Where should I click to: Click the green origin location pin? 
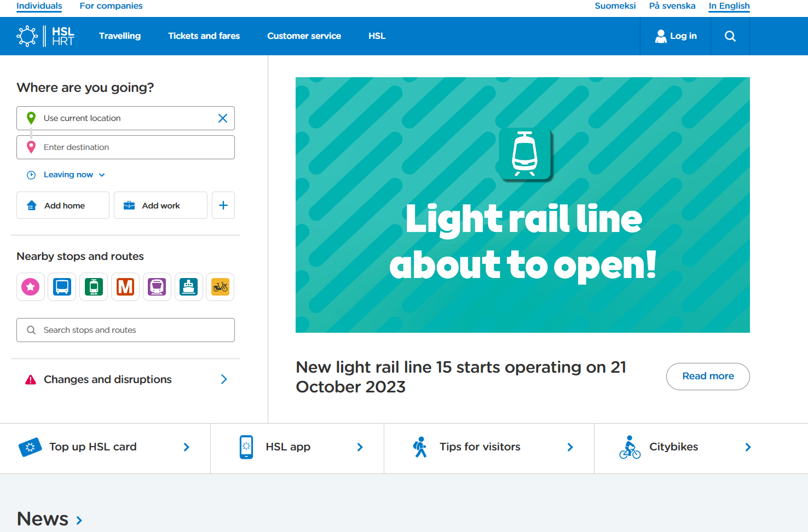(31, 118)
